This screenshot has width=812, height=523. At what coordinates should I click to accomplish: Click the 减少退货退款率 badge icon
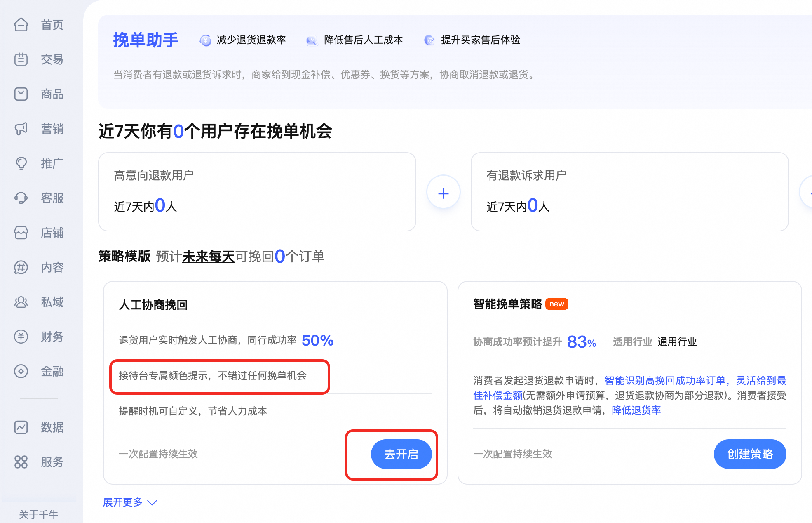coord(205,40)
